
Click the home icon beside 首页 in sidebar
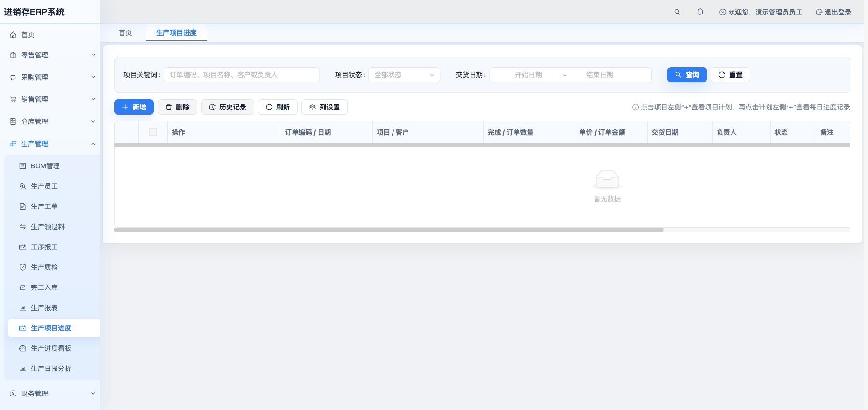tap(13, 35)
